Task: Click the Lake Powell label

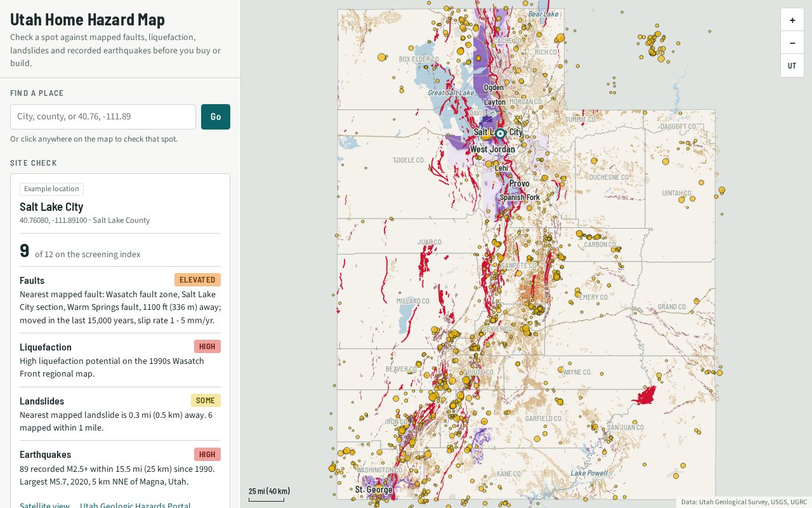Action: [589, 473]
